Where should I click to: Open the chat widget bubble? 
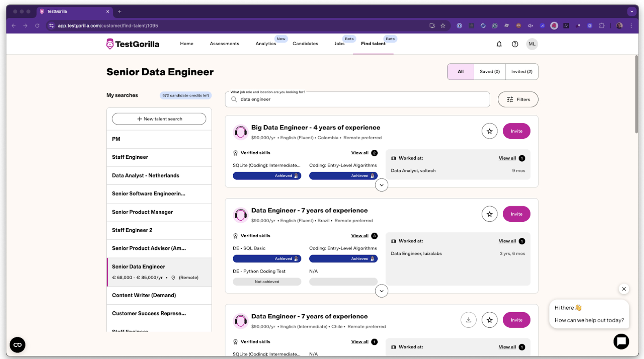coord(621,341)
